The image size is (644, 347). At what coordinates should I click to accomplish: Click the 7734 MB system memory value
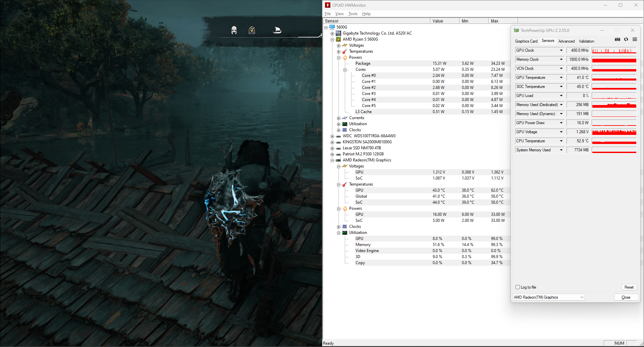578,150
